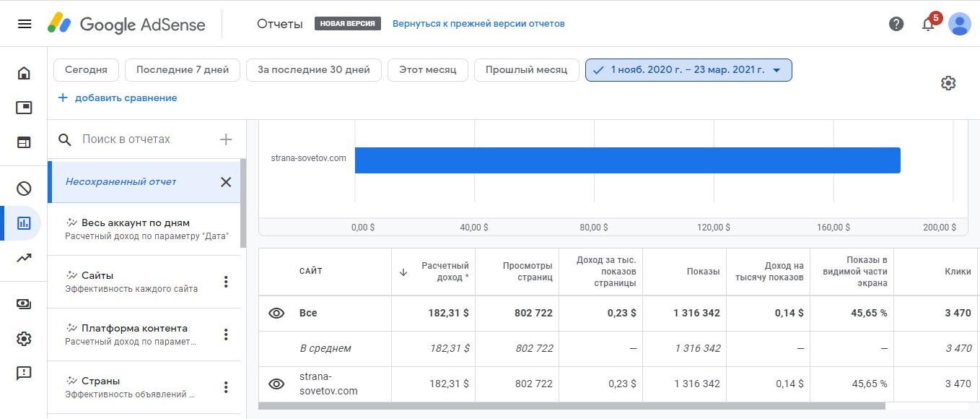
Task: Open the Optimization trend icon in sidebar
Action: (x=24, y=258)
